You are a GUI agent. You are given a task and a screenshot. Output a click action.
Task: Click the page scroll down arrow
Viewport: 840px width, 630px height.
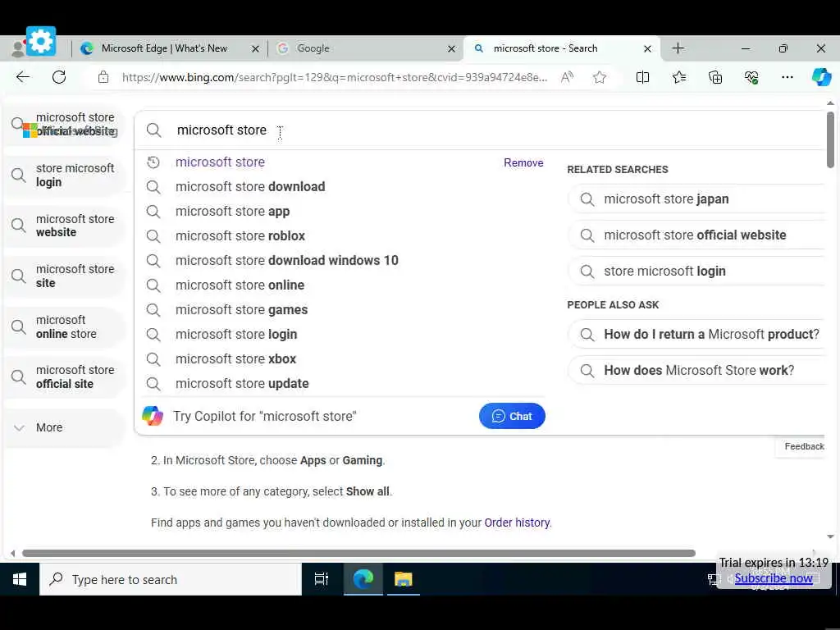(x=830, y=536)
